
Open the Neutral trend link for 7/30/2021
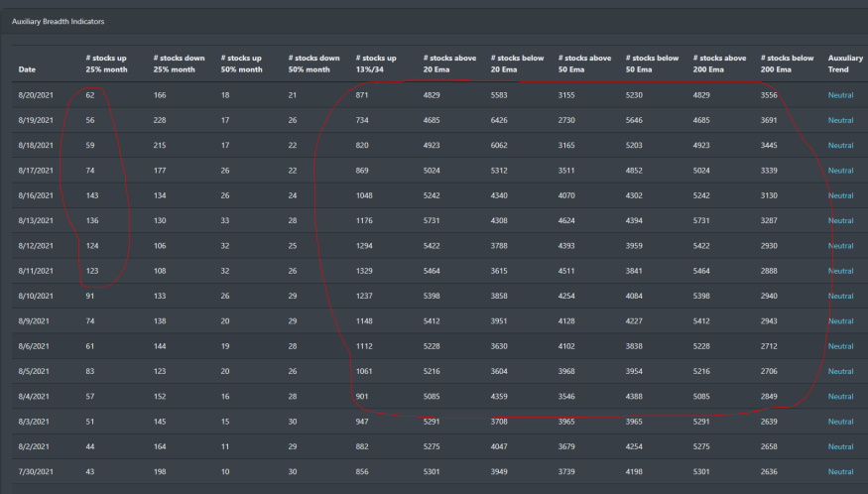point(840,472)
